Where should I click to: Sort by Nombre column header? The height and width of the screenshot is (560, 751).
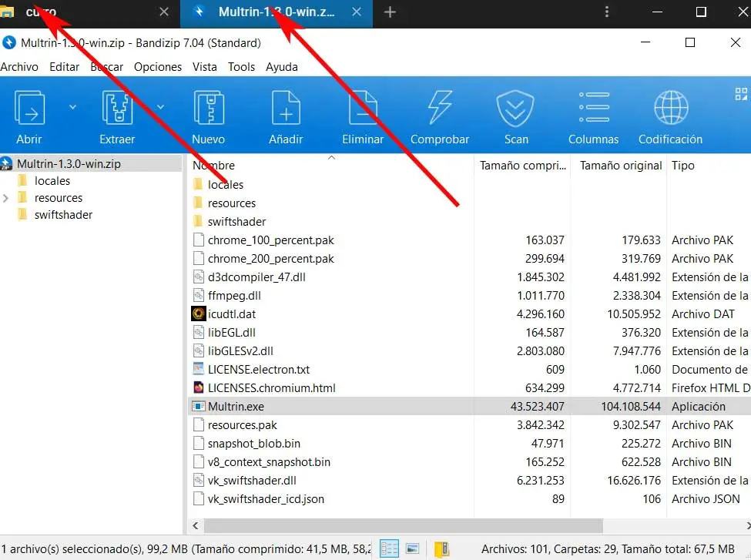pos(213,166)
